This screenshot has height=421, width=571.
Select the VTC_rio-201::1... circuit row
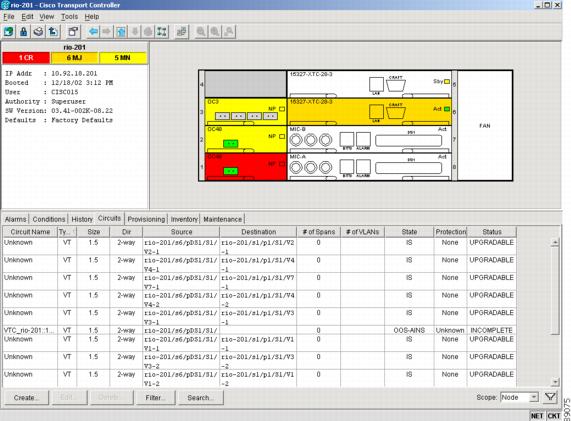pyautogui.click(x=259, y=330)
